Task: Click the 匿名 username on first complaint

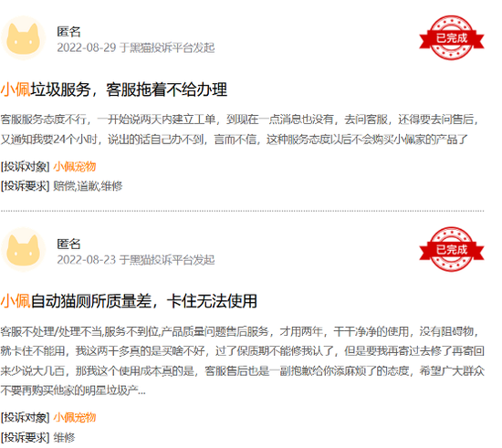Action: [x=68, y=31]
